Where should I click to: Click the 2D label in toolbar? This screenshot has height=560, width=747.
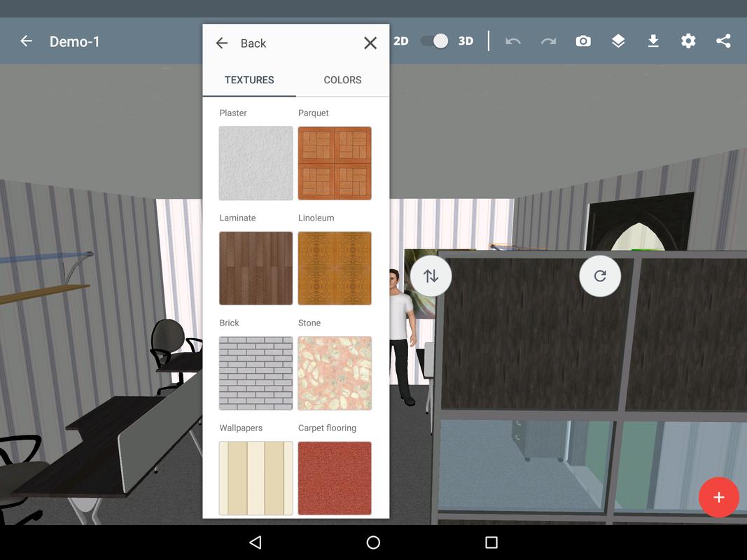click(400, 41)
